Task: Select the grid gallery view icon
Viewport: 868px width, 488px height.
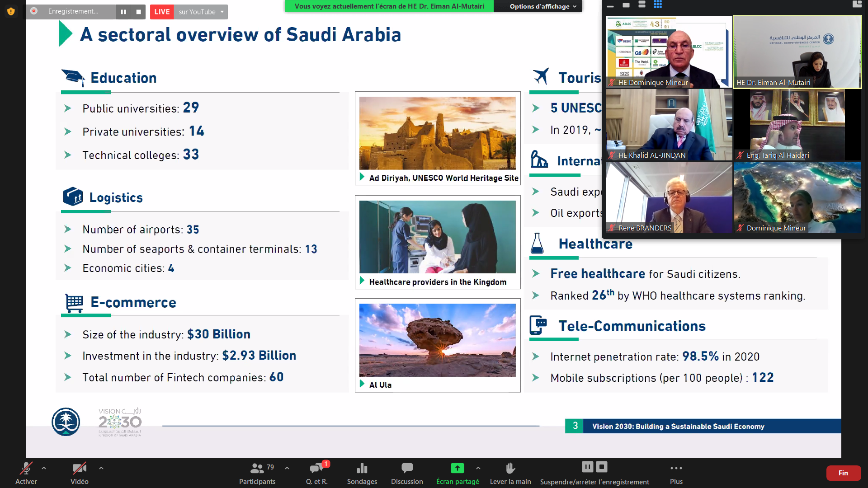Action: [x=658, y=5]
